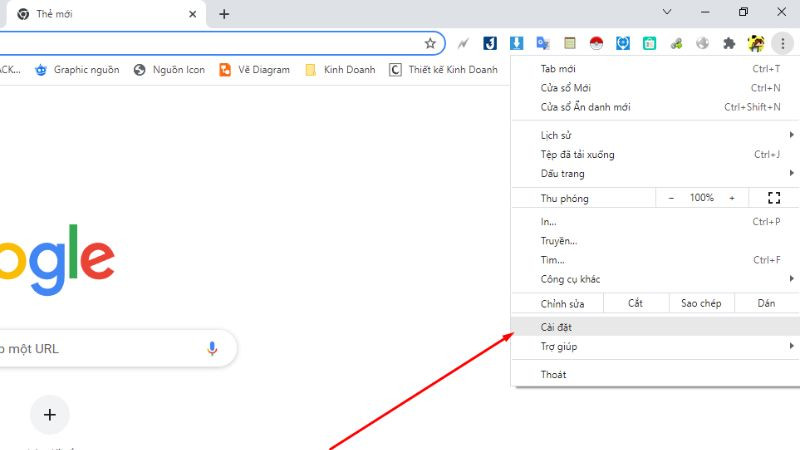Screen dimensions: 800x450
Task: Click the '100%' zoom level value
Action: [x=702, y=198]
